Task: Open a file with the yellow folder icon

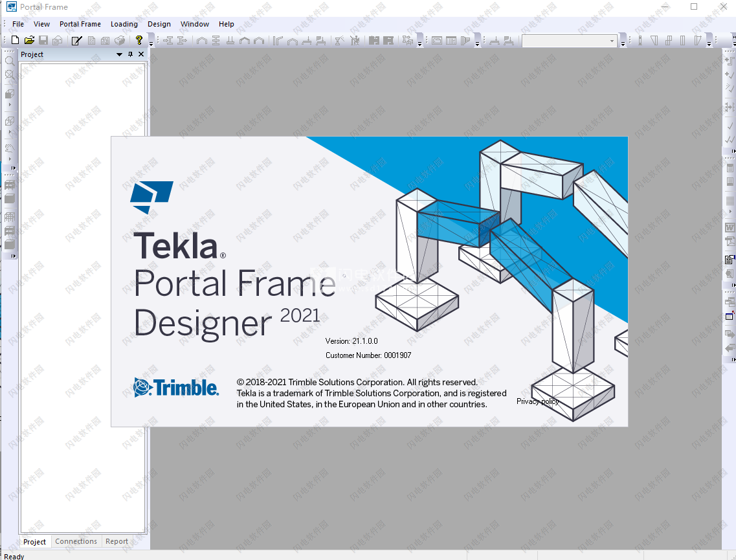Action: click(29, 40)
